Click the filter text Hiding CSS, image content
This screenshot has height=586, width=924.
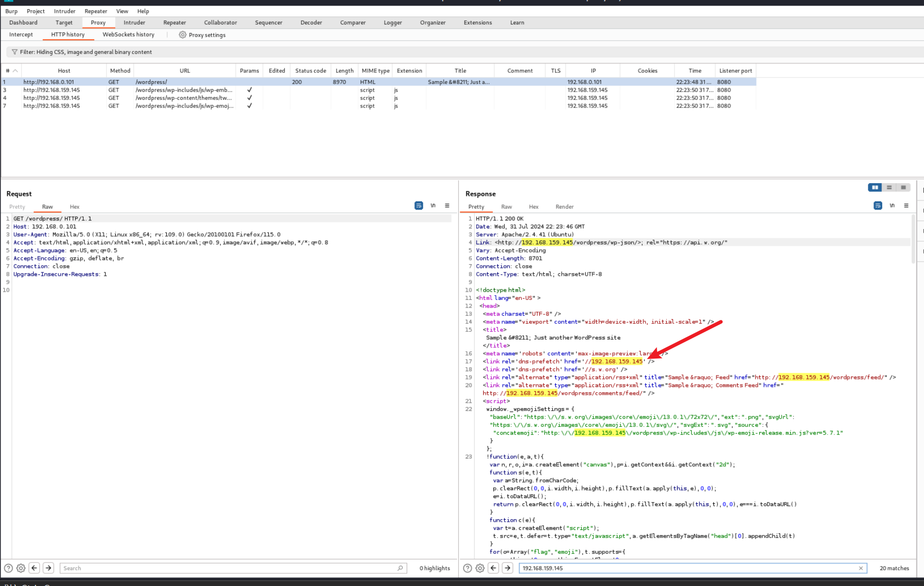pyautogui.click(x=86, y=52)
